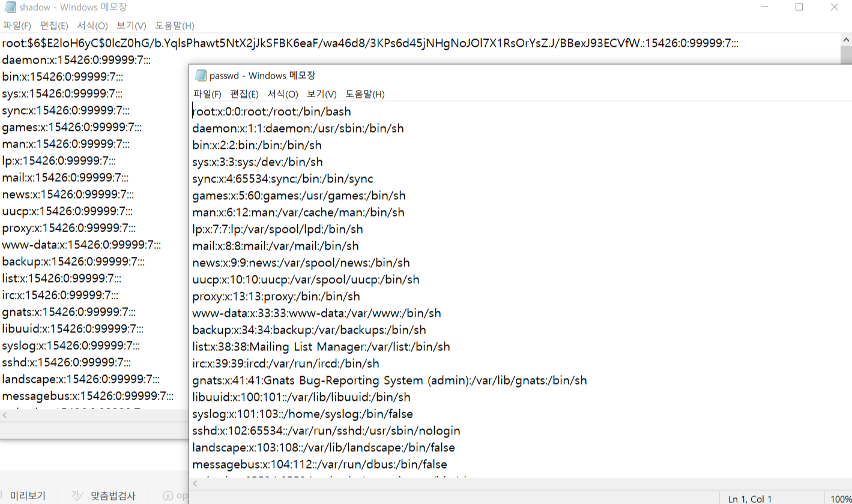Click the syslog:x:15426 line in shadow

(71, 346)
